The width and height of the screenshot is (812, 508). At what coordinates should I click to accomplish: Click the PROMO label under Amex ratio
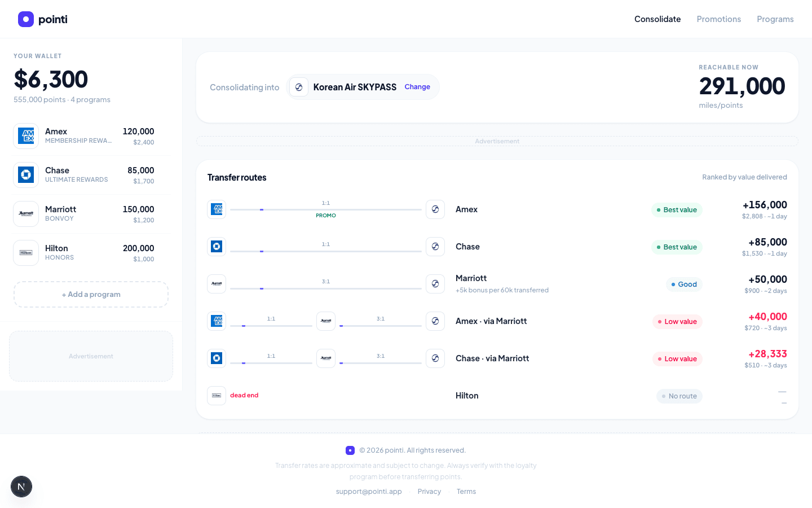(326, 216)
